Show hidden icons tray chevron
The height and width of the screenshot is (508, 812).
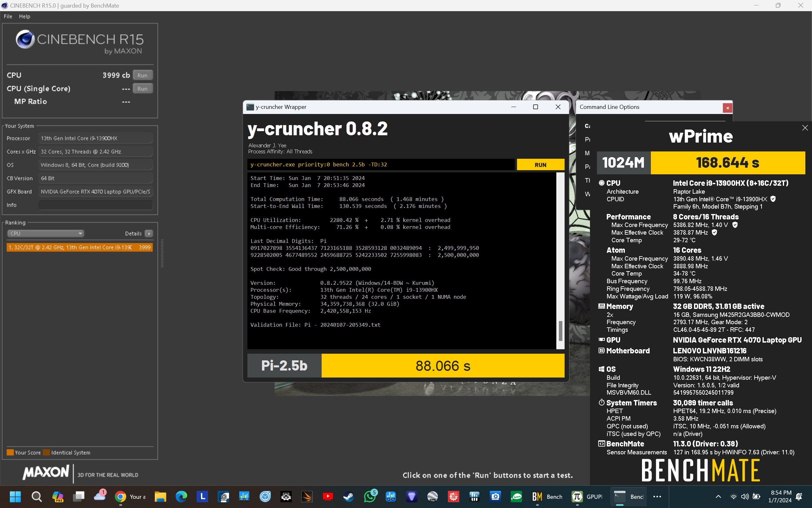click(718, 497)
